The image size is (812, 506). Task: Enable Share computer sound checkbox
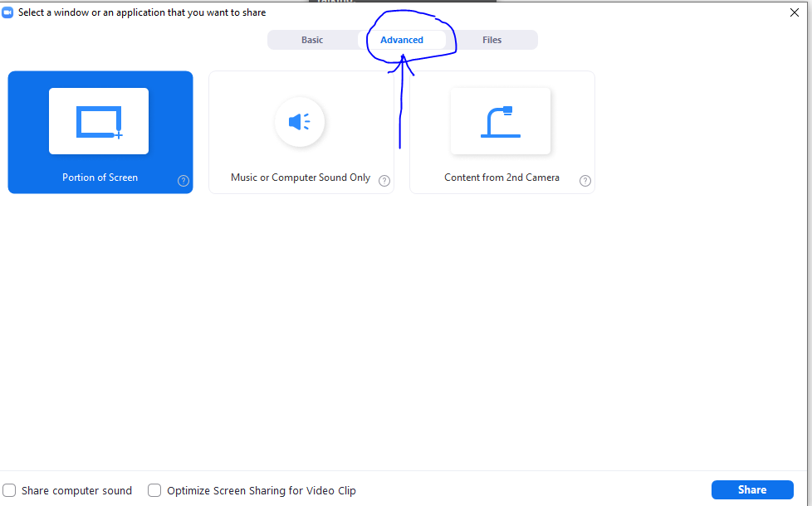tap(9, 490)
